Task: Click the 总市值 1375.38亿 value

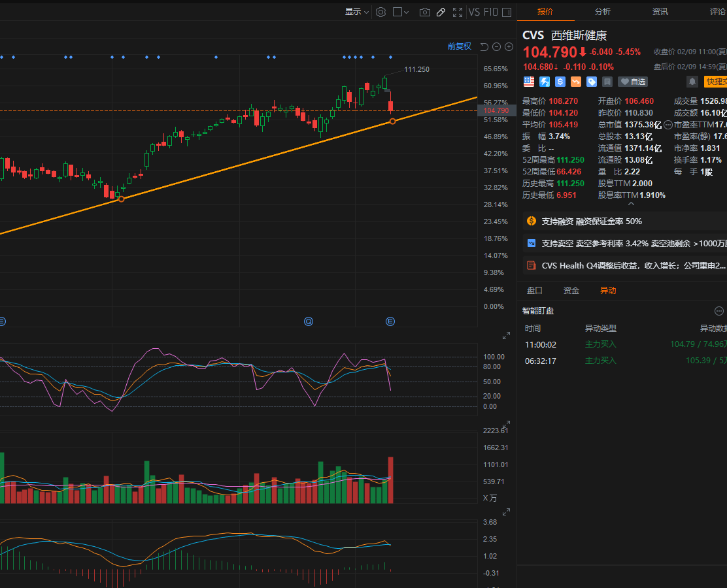Action: (x=643, y=125)
